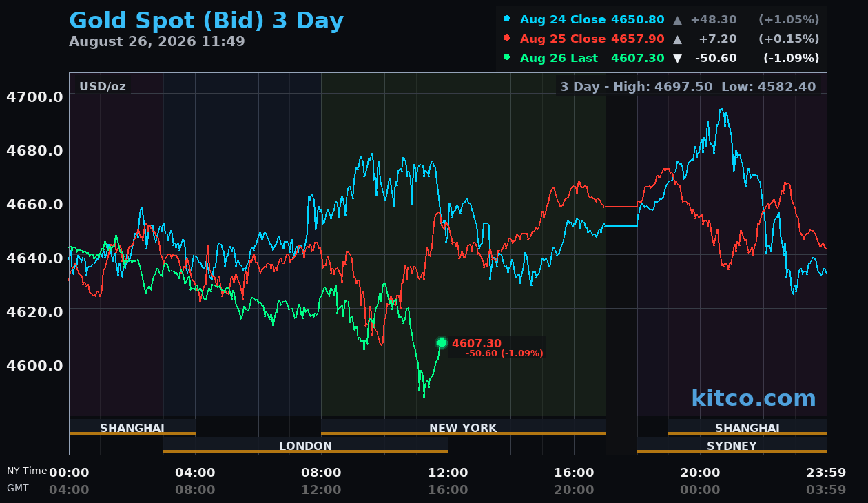The height and width of the screenshot is (503, 868).
Task: Click the LONDON session bar
Action: [x=306, y=445]
